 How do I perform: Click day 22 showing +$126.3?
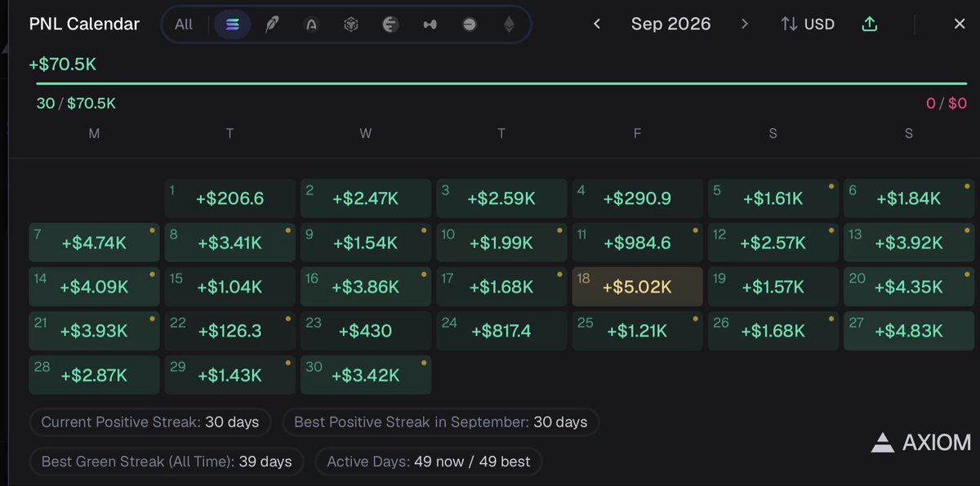[229, 331]
